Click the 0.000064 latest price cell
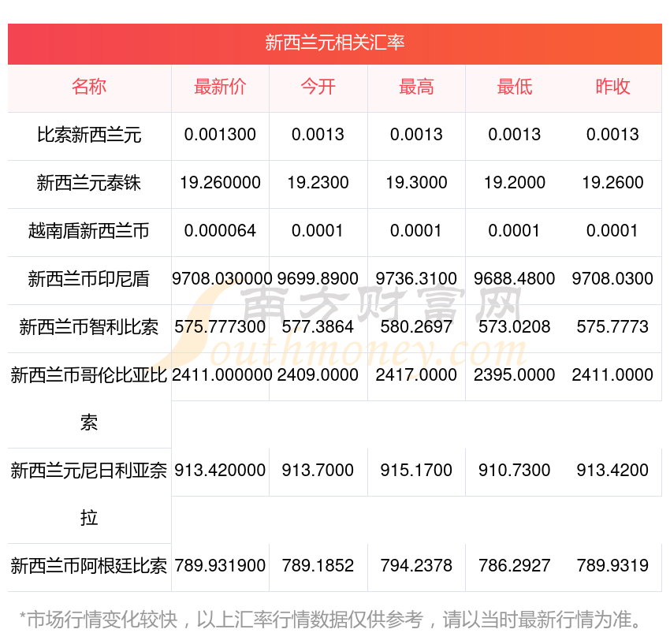Screen dimensions: 670x644 (220, 231)
